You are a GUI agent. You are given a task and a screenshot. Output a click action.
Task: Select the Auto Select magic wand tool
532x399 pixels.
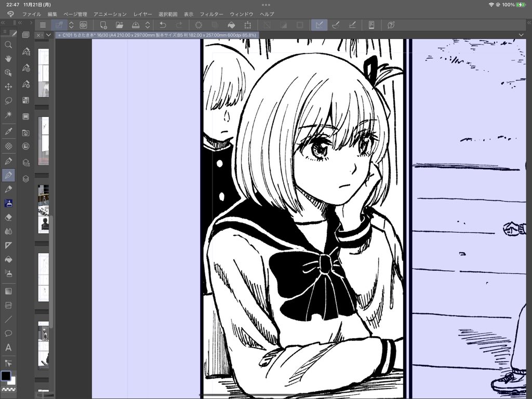click(x=8, y=114)
